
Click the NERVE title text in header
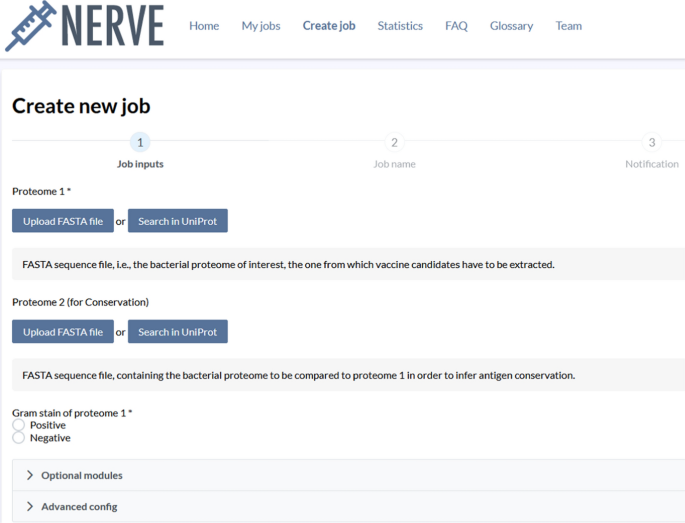[x=113, y=26]
